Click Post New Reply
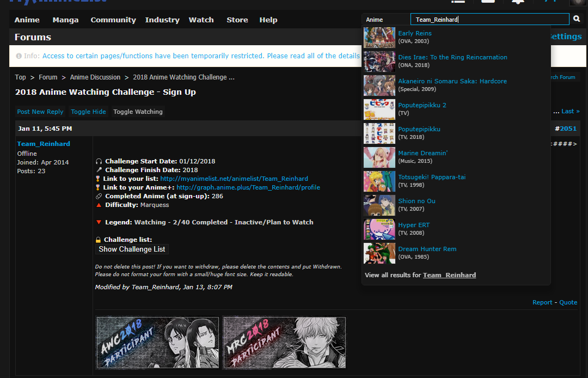The image size is (588, 378). 40,112
